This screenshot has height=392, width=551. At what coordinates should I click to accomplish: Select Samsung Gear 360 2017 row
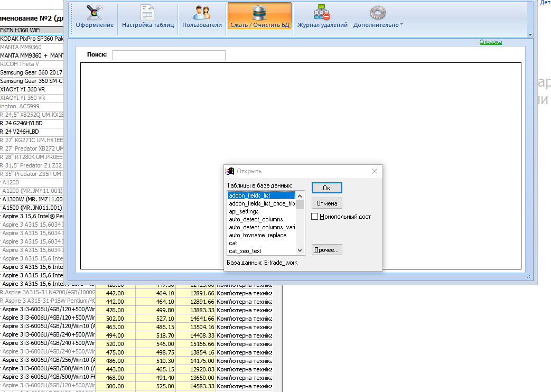click(x=32, y=72)
